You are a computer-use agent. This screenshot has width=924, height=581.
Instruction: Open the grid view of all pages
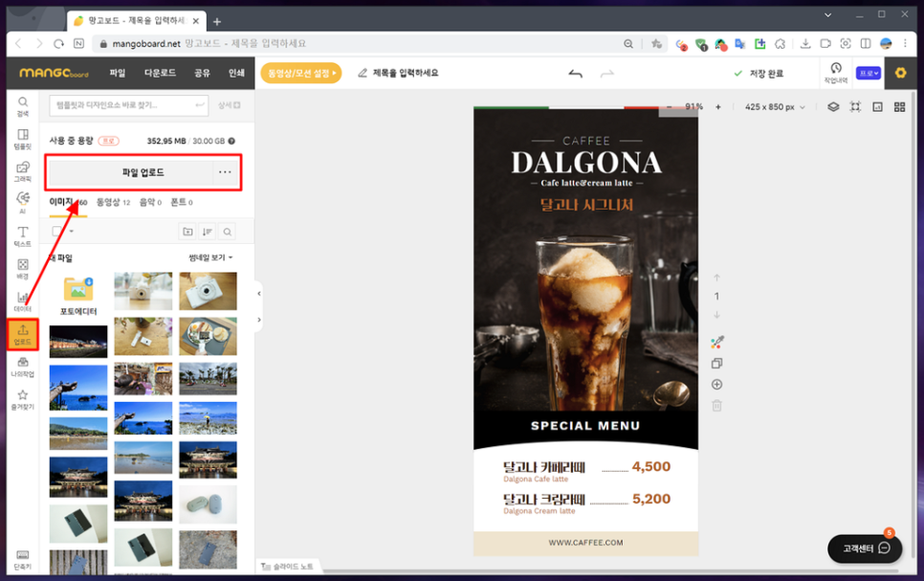click(x=899, y=107)
